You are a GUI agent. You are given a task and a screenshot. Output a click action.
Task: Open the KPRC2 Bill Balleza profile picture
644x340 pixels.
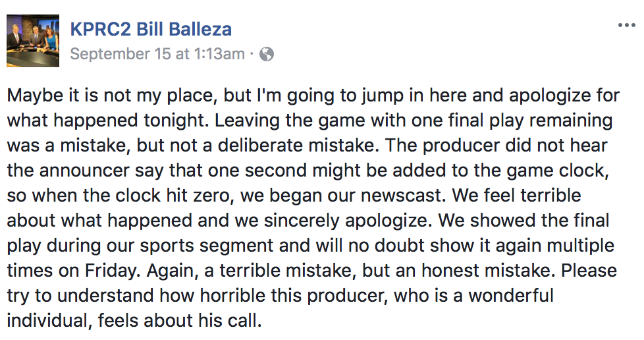click(33, 42)
